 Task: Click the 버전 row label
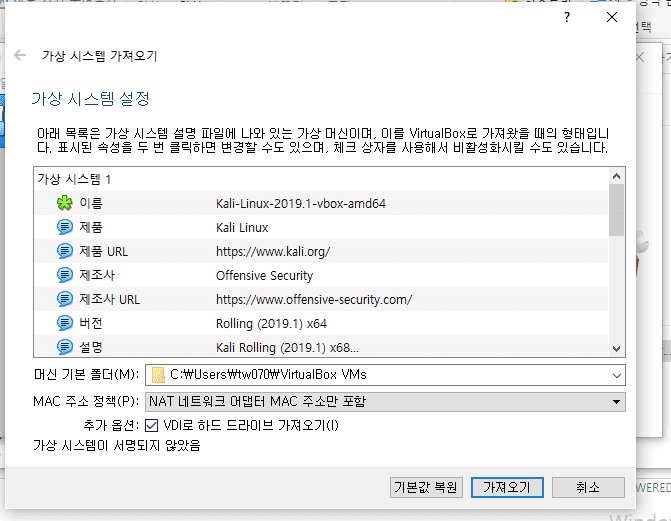(x=91, y=323)
